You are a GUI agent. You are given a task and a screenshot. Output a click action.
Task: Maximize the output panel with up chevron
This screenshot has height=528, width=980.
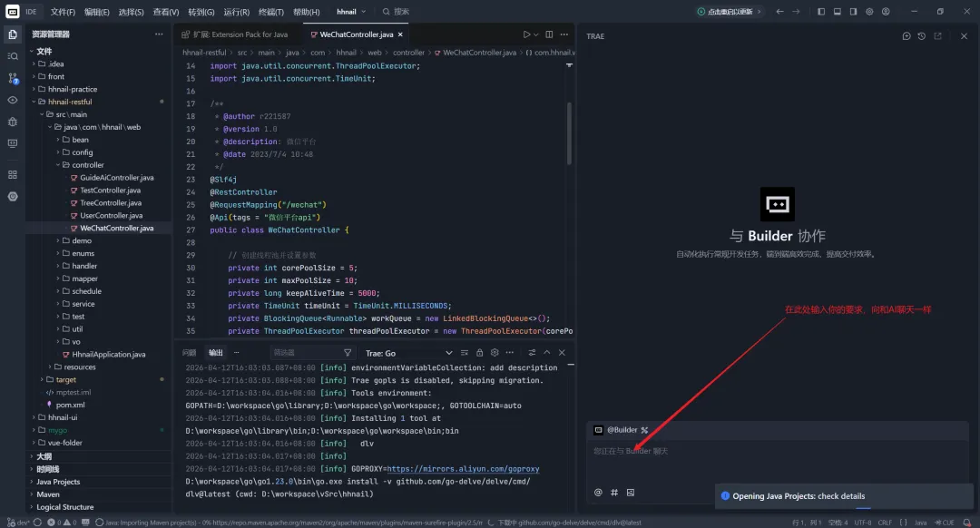[547, 352]
